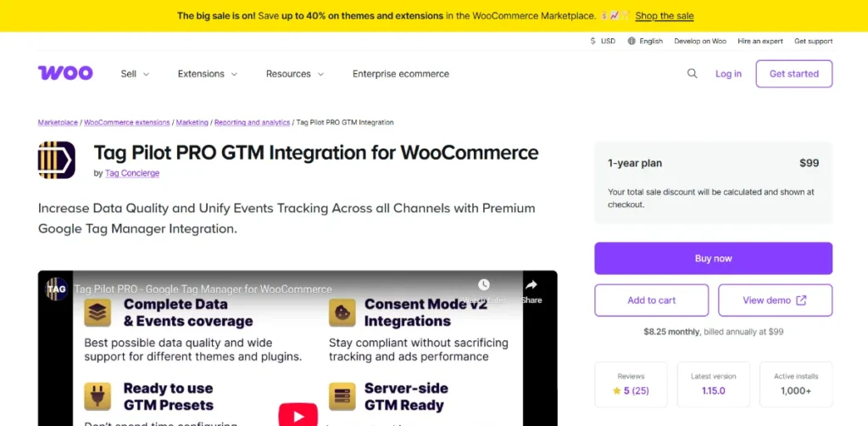This screenshot has height=426, width=868.
Task: Open Develop on Woo link
Action: [x=700, y=41]
